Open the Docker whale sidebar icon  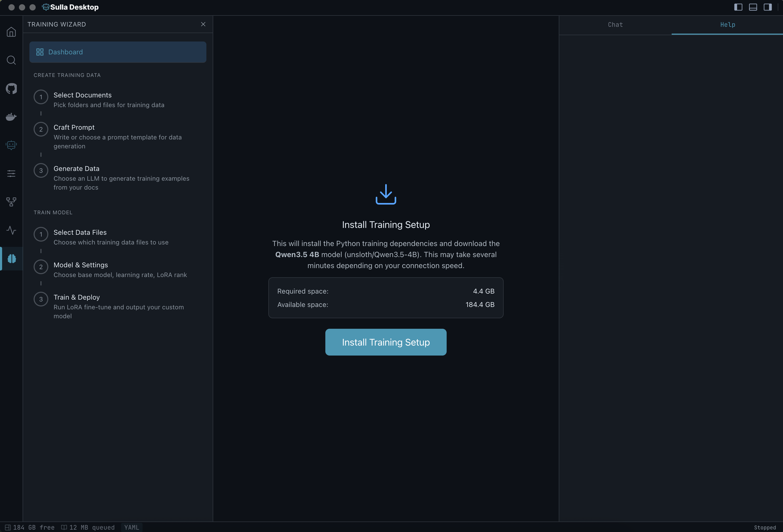[x=11, y=117]
